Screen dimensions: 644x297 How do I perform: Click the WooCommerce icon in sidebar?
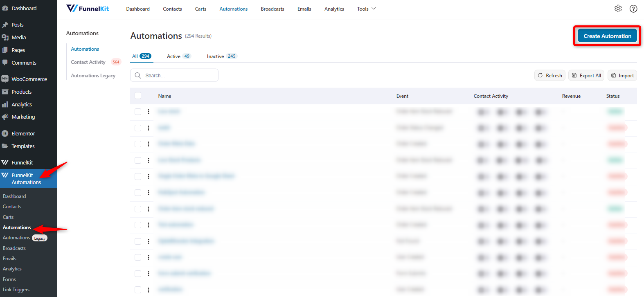click(5, 79)
